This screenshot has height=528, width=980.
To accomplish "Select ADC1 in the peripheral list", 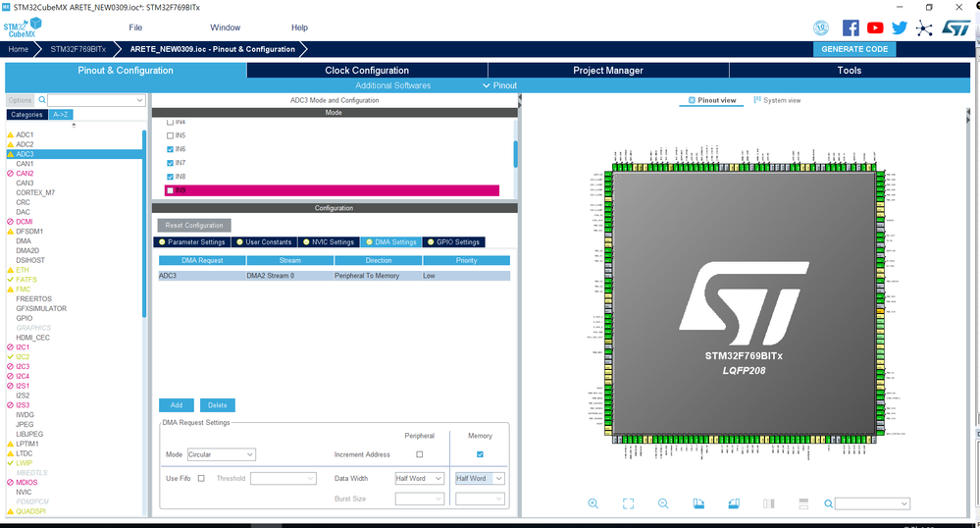I will (x=25, y=134).
